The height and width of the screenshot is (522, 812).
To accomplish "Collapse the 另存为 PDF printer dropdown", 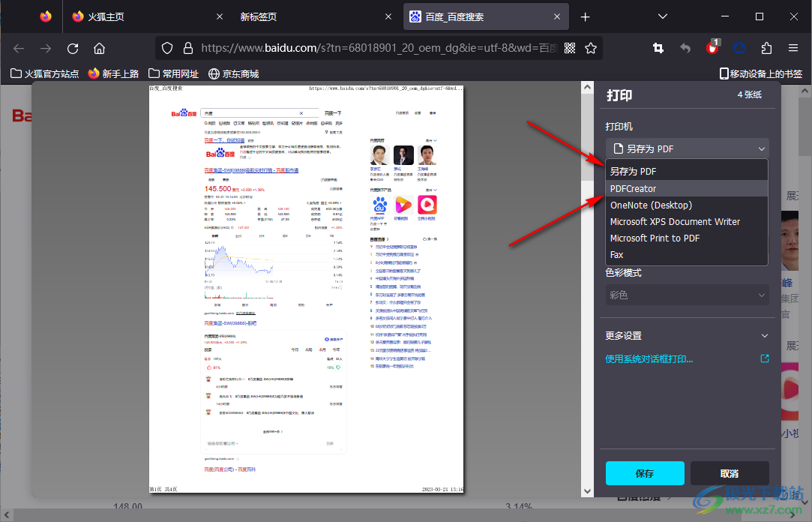I will [688, 148].
